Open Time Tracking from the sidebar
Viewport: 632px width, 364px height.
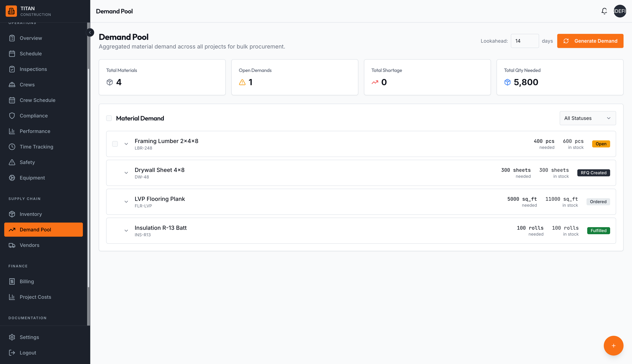point(44,147)
